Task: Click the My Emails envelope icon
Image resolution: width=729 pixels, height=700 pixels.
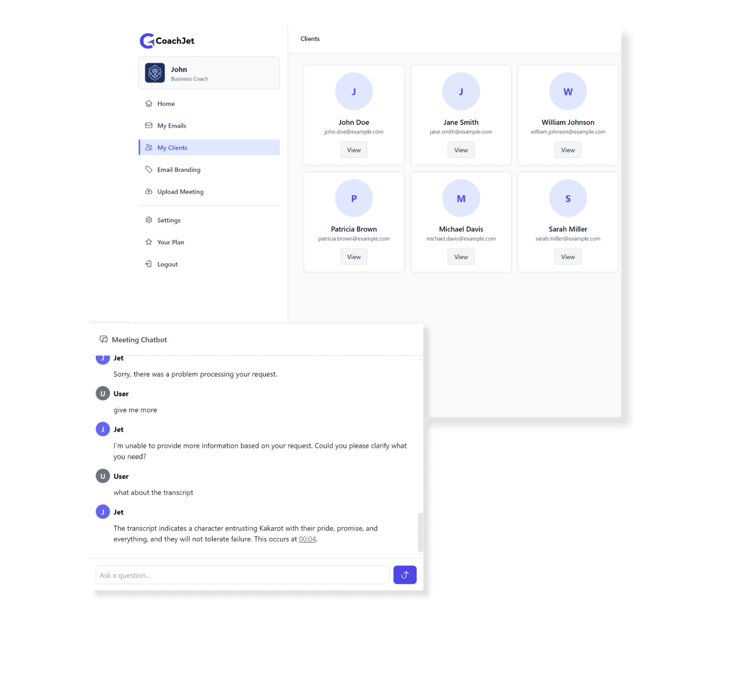Action: coord(149,126)
